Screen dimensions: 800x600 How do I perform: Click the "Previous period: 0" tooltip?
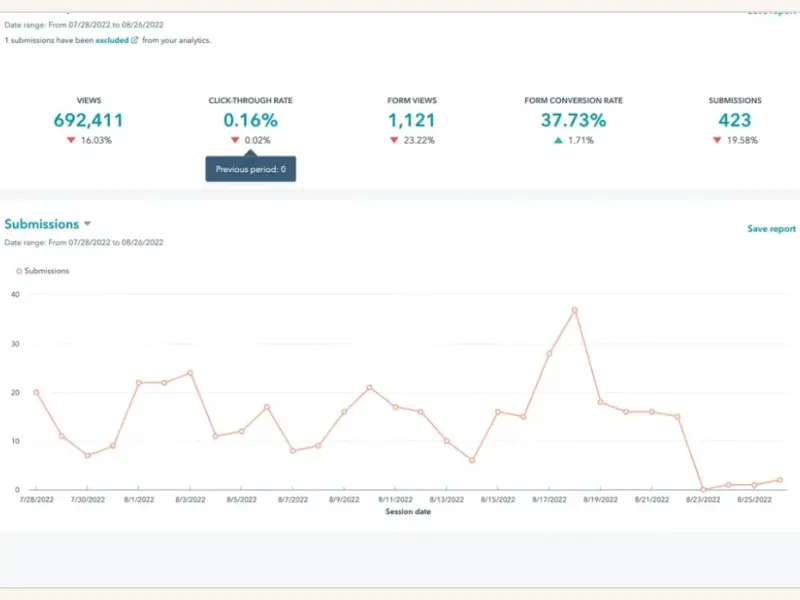click(250, 170)
